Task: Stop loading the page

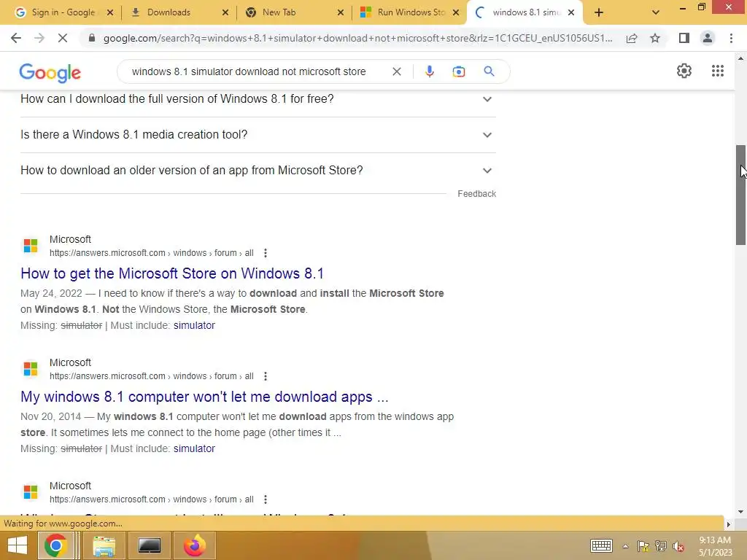Action: (x=63, y=38)
